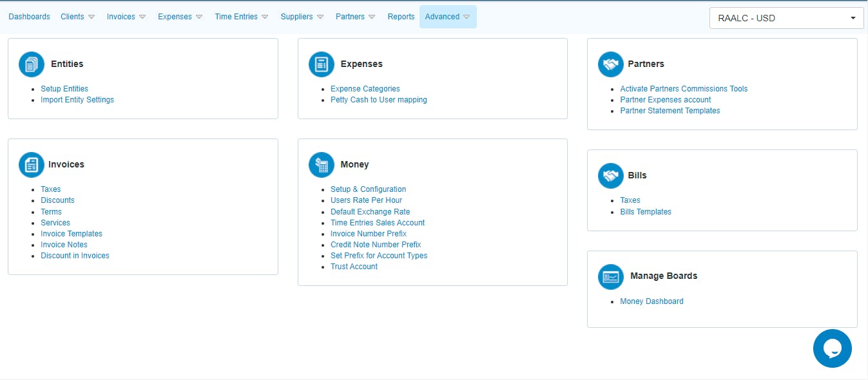Open Time Entries Sales Account link
This screenshot has height=380, width=868.
click(x=378, y=223)
